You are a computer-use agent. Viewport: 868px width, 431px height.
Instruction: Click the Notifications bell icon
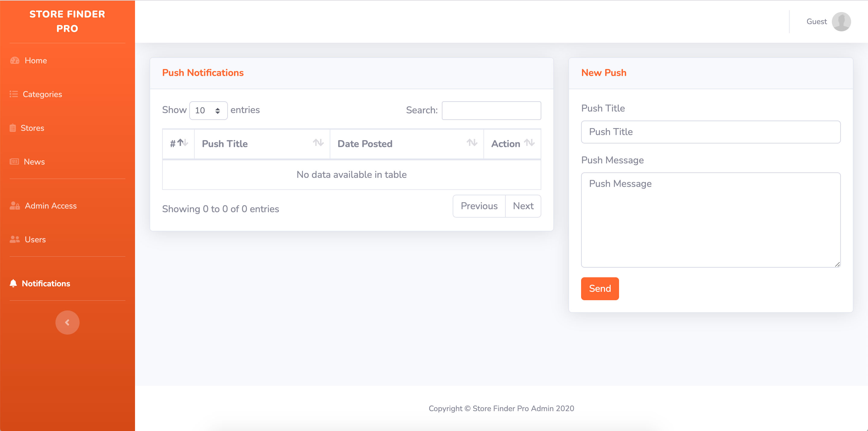[13, 283]
